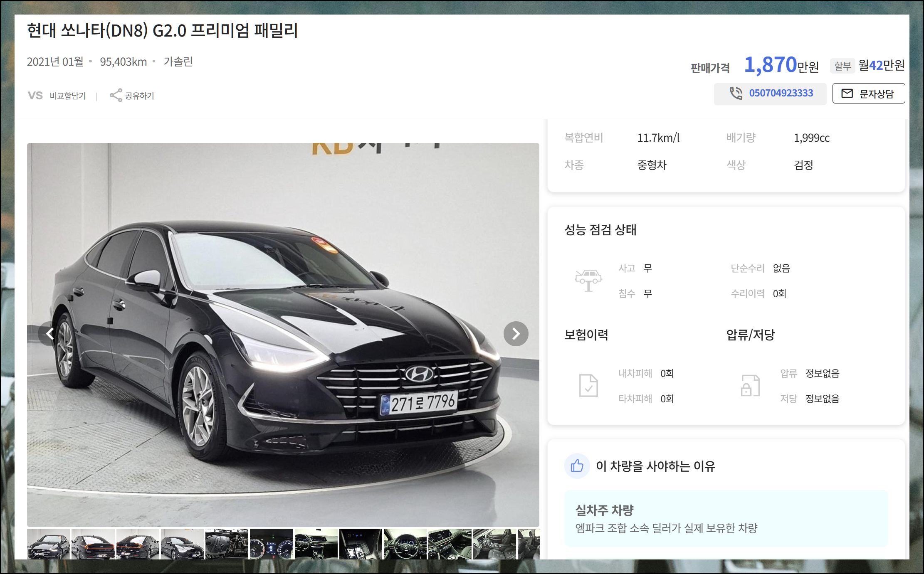The image size is (924, 574).
Task: Select the fourth thumbnail, side front view
Action: (x=182, y=544)
